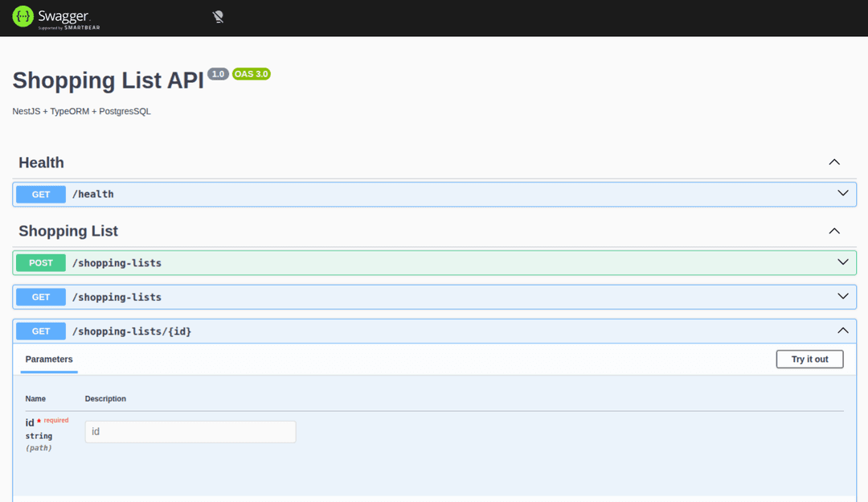868x502 pixels.
Task: Click the Swagger logo icon
Action: 23,16
